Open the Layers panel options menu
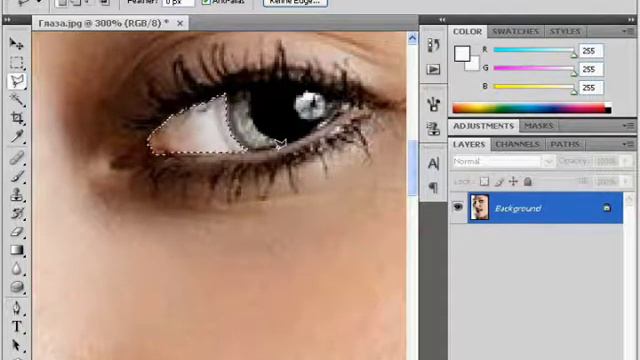Viewport: 640px width, 360px height. click(x=629, y=144)
